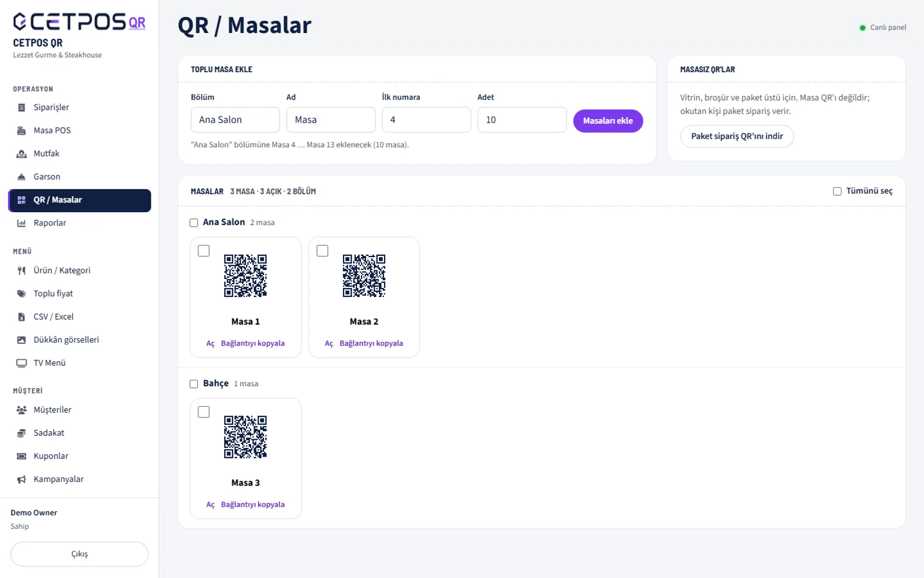
Task: Click the Masa 2 QR code image
Action: [364, 276]
